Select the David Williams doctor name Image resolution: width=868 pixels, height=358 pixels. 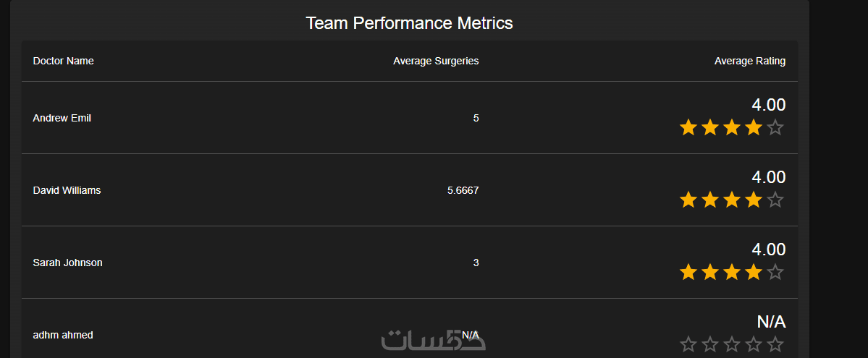pos(67,190)
